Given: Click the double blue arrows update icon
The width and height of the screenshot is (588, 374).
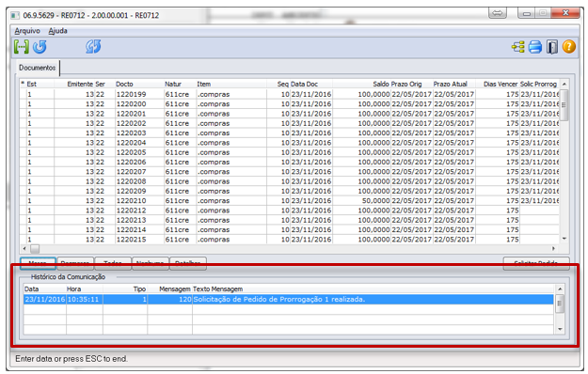Looking at the screenshot, I should coord(93,47).
